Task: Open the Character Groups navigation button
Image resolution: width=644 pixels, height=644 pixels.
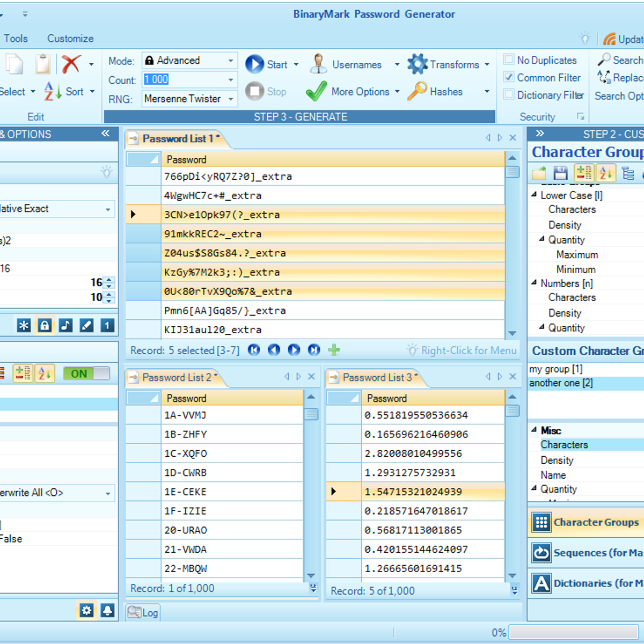Action: click(x=587, y=522)
